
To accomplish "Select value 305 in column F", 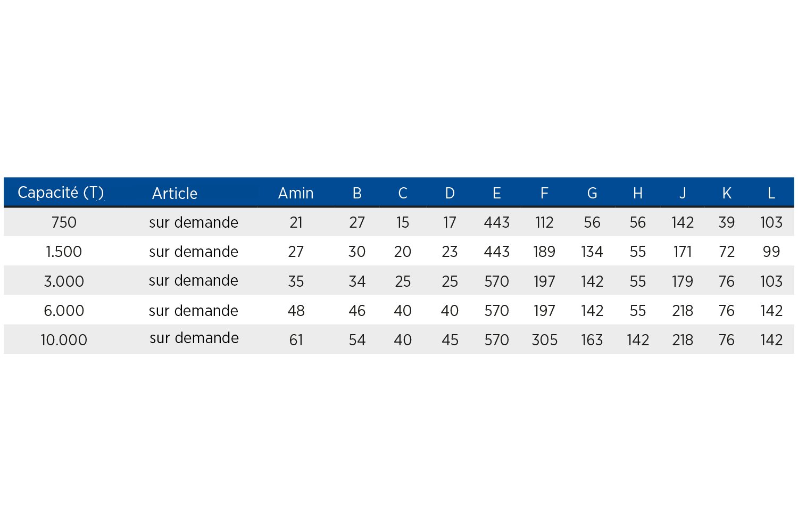I will click(545, 340).
